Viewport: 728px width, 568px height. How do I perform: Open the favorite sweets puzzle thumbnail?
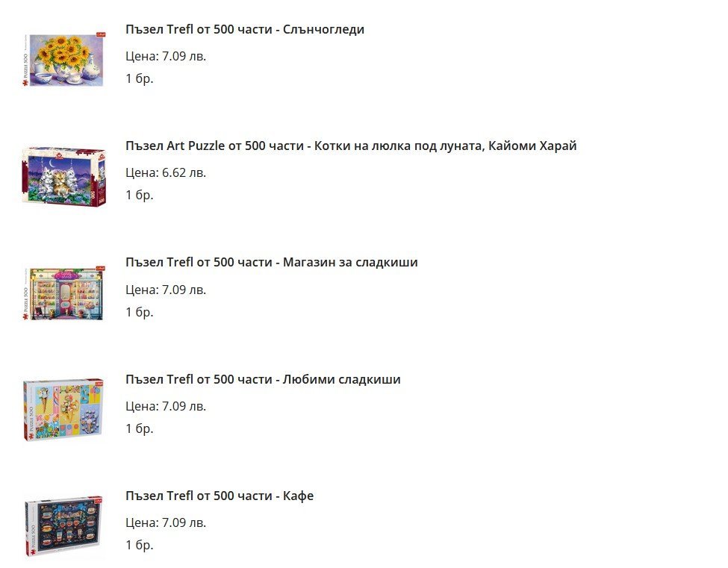(x=63, y=409)
